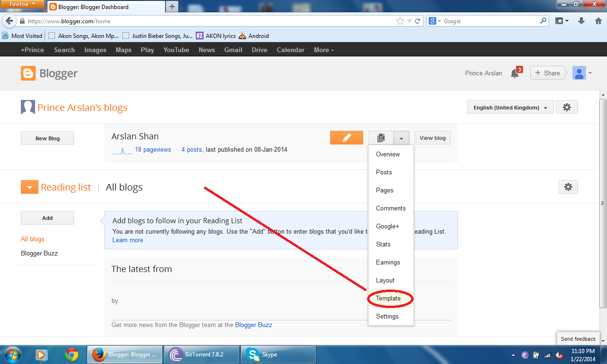Click the Add button for reading list
The image size is (607, 364).
pos(47,218)
